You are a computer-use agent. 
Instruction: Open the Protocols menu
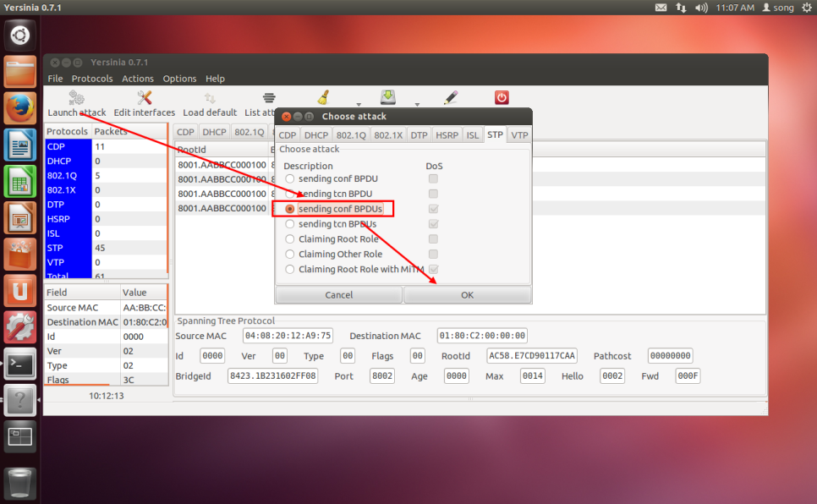pyautogui.click(x=92, y=79)
